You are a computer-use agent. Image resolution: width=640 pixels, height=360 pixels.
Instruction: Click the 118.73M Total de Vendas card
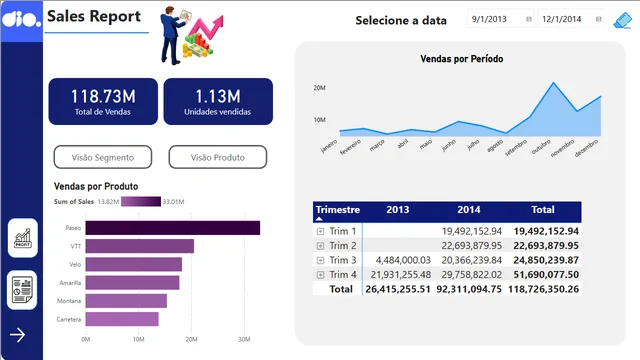103,102
